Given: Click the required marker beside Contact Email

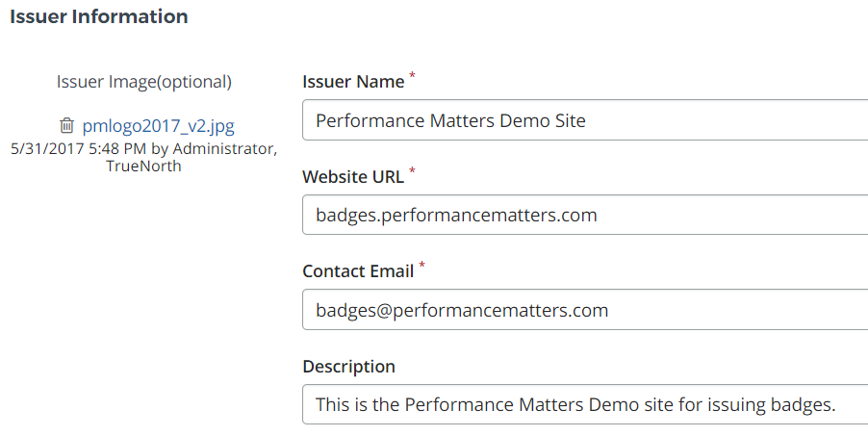Looking at the screenshot, I should coord(422,266).
